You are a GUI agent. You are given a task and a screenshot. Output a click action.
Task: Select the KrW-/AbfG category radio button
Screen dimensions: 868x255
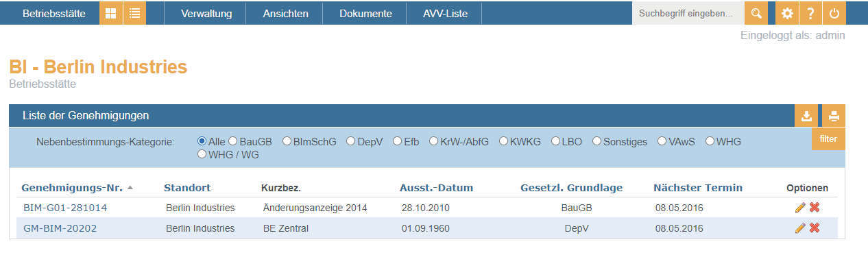pyautogui.click(x=434, y=141)
